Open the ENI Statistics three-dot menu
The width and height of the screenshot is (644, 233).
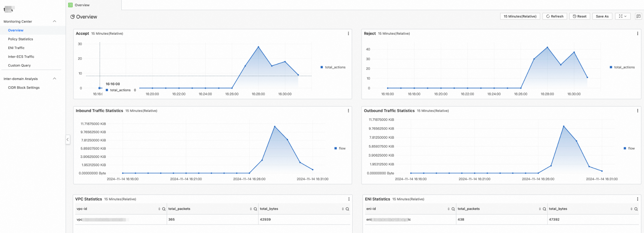point(637,199)
